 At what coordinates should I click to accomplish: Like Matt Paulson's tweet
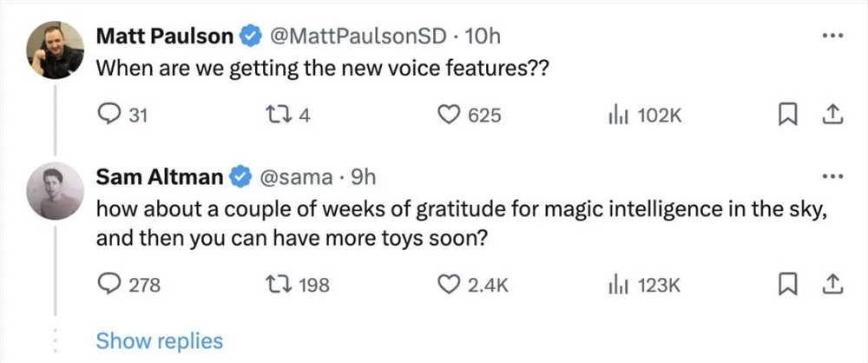(446, 114)
